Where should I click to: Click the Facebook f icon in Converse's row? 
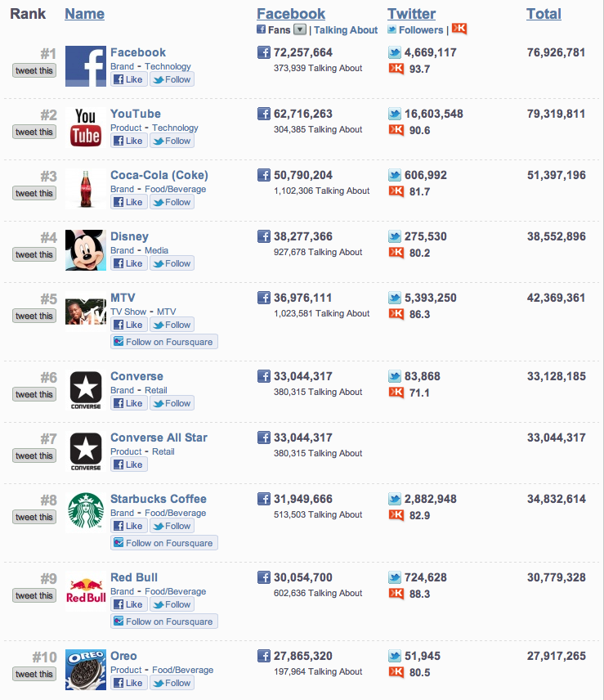(263, 376)
